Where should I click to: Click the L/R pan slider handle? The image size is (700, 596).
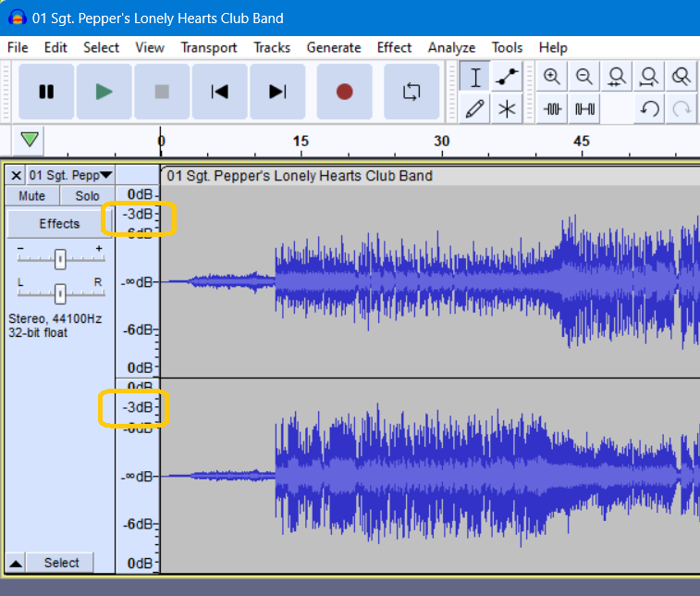pos(60,293)
